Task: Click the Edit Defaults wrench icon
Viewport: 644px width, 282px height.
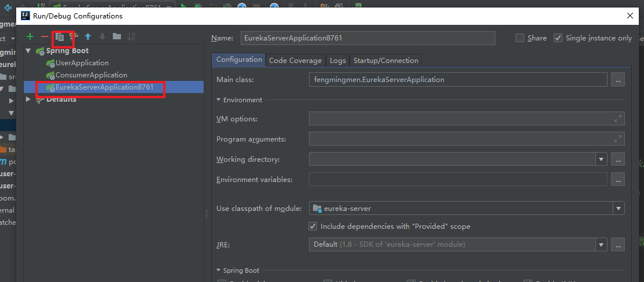Action: point(73,36)
